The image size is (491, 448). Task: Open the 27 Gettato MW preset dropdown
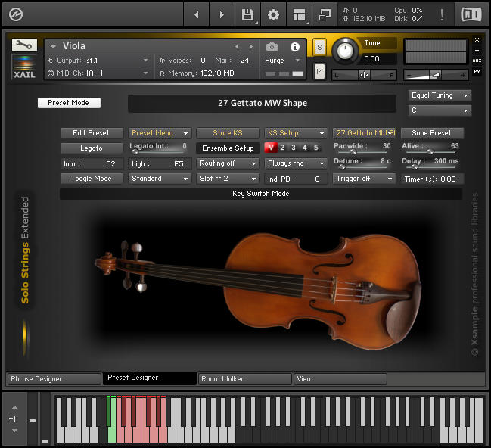pyautogui.click(x=365, y=133)
